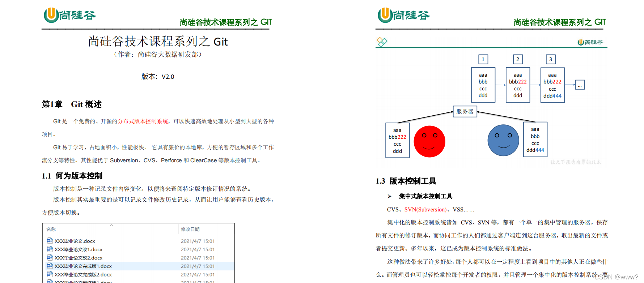
Task: Select file name XXX毕业论文改1.docx
Action: [79, 249]
